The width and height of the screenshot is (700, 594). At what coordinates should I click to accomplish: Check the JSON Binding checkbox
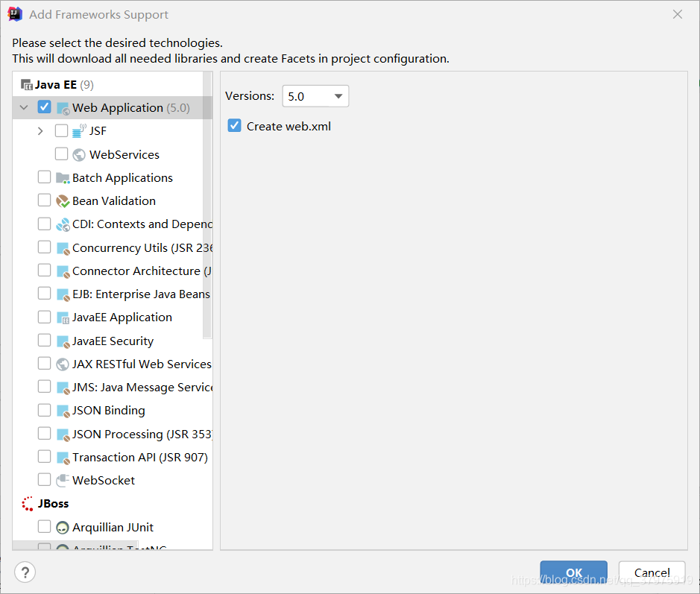point(44,410)
